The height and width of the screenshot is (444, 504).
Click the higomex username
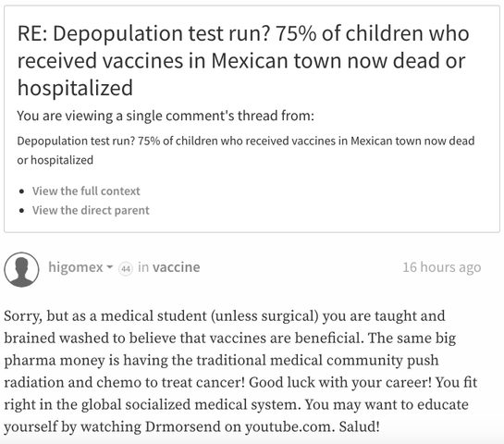pyautogui.click(x=76, y=267)
